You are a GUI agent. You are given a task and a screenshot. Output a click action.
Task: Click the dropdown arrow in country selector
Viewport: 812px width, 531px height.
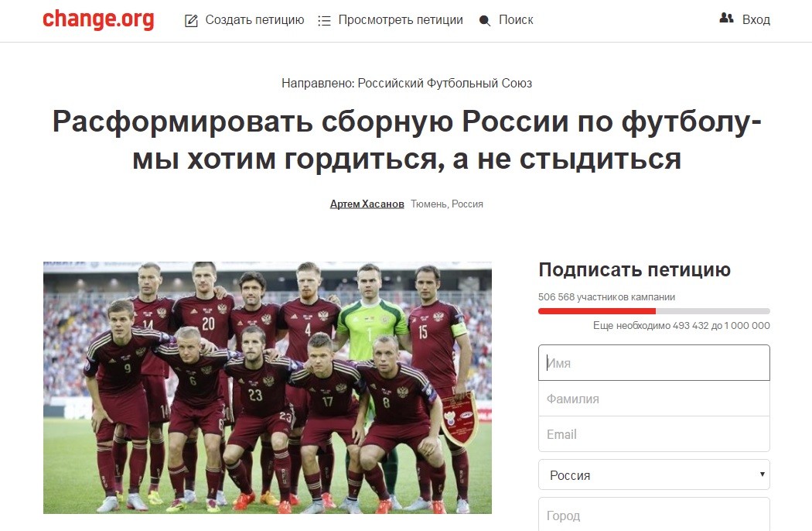click(x=762, y=474)
